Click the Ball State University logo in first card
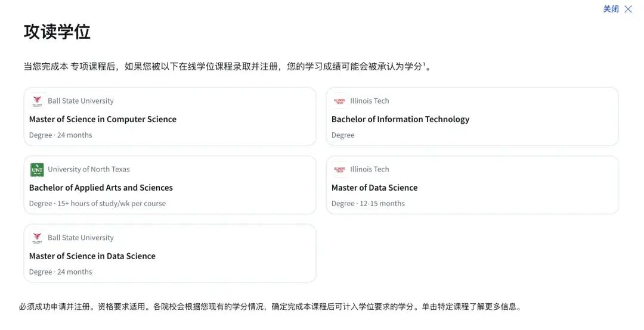644x330 pixels. pyautogui.click(x=38, y=101)
